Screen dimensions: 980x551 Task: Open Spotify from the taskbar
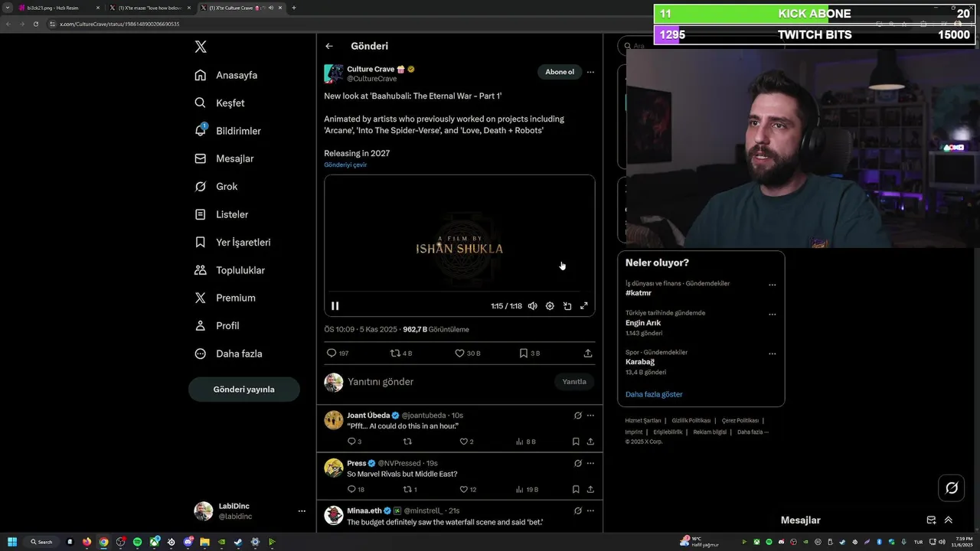tap(138, 542)
